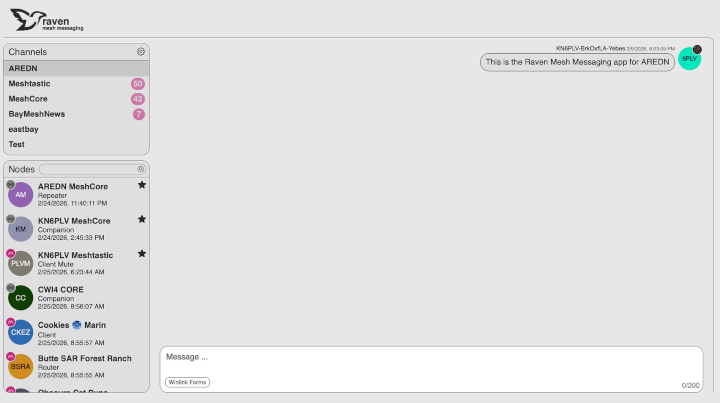Select the CWI4 CORE node name

click(61, 290)
